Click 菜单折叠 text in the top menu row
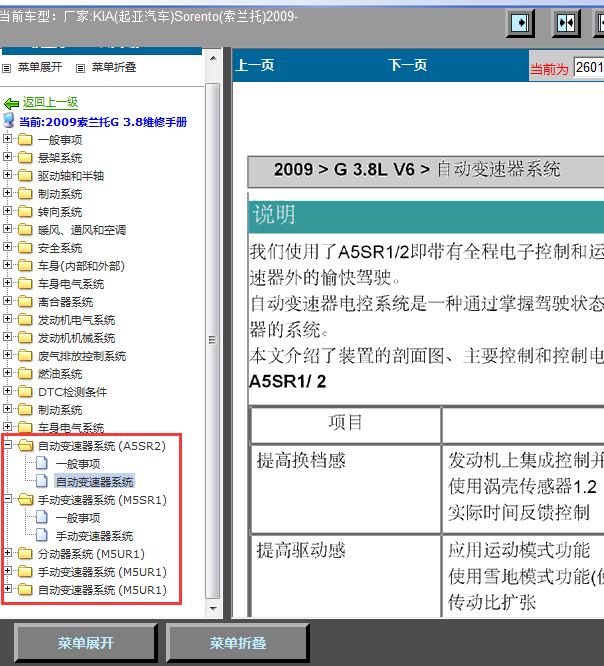The image size is (604, 666). (x=114, y=67)
